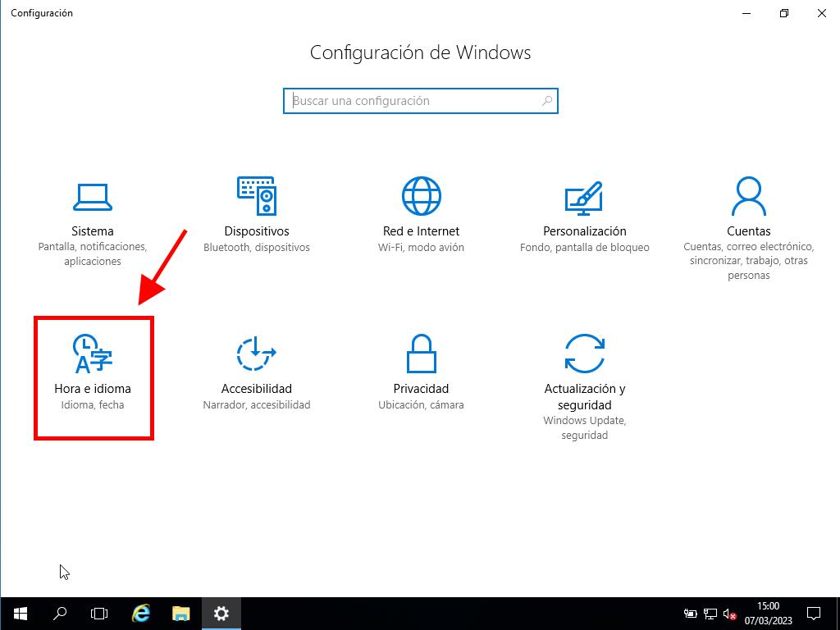Image resolution: width=840 pixels, height=630 pixels.
Task: Click the muted volume tray icon
Action: [728, 614]
